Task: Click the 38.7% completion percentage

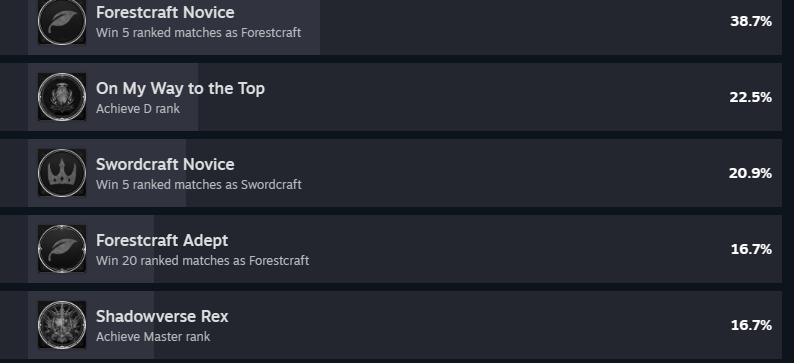Action: [x=751, y=21]
